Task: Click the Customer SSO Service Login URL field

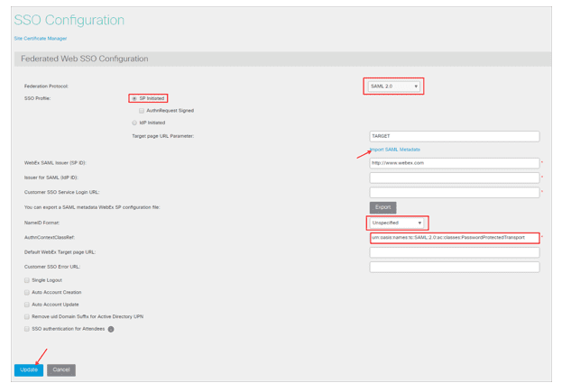Action: point(454,192)
